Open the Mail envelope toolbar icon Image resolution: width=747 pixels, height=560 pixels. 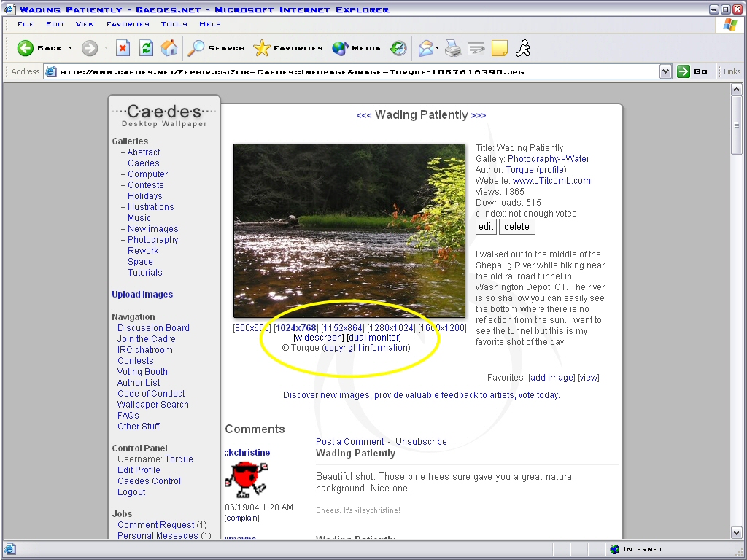(425, 48)
